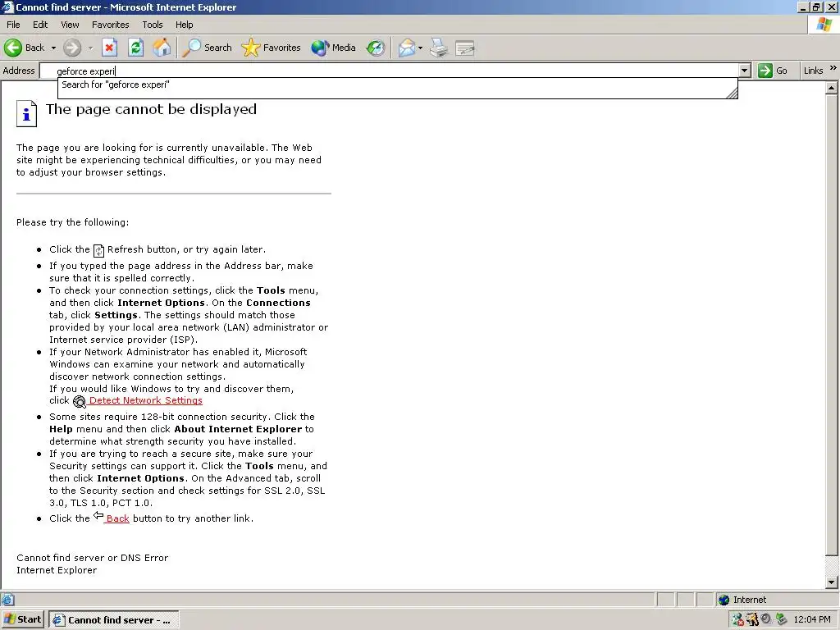Click the Detect Network Settings link

click(146, 400)
